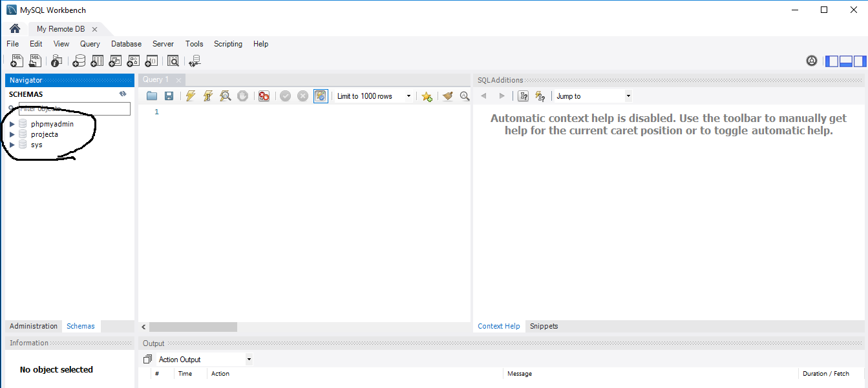Screen dimensions: 868x388
Task: Close the Query 1 tab
Action: 178,79
